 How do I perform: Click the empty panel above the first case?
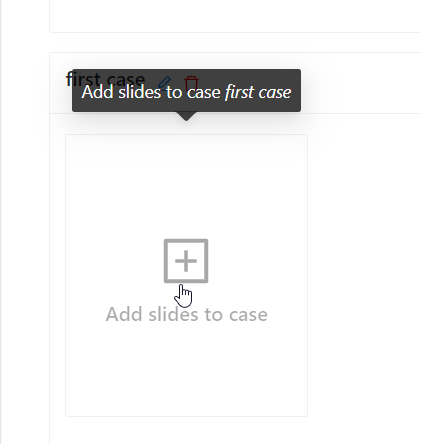[x=235, y=15]
